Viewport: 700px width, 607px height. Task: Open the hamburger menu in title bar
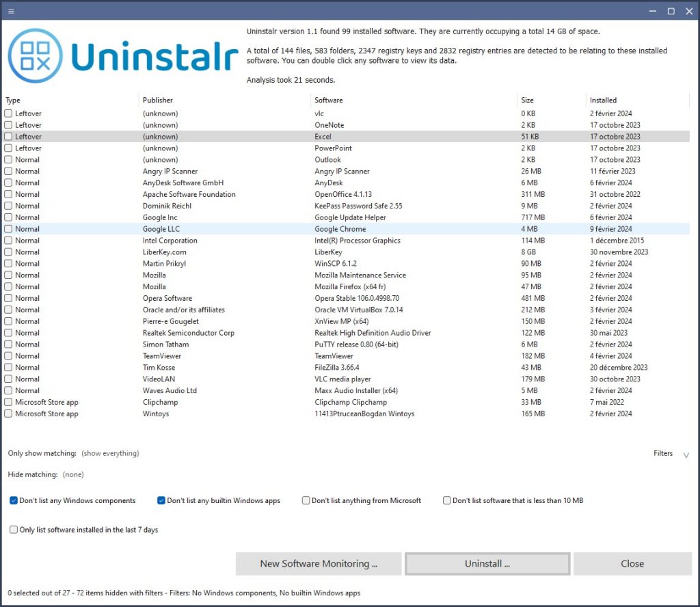(x=11, y=11)
